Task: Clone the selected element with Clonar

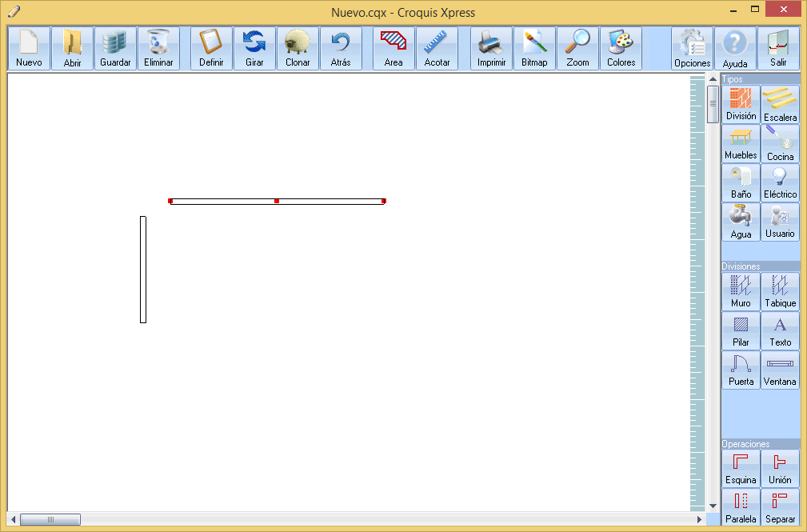Action: [x=298, y=48]
